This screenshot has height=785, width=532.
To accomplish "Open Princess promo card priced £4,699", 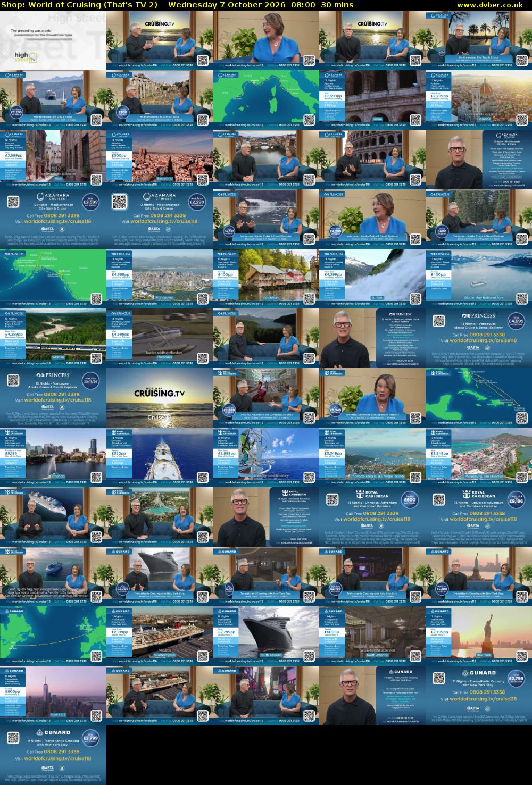I will [x=479, y=338].
